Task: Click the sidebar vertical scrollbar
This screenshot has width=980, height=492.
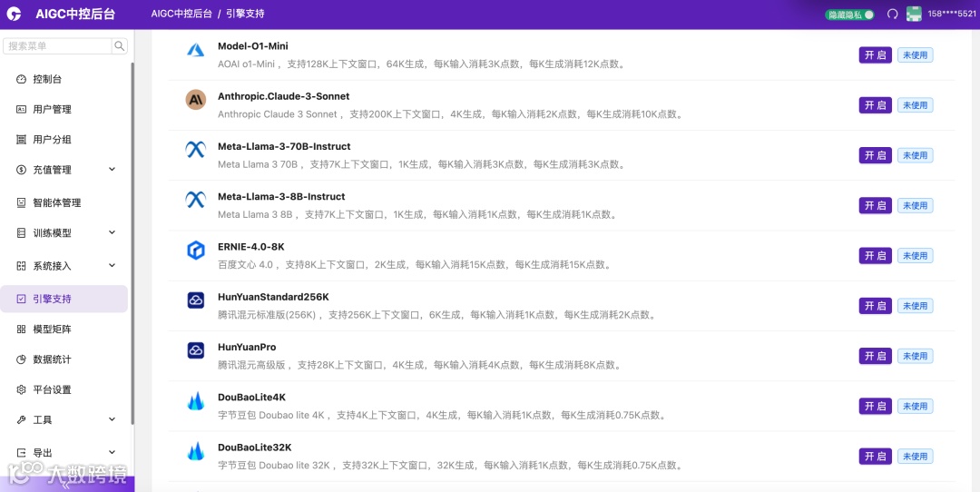Action: click(132, 242)
